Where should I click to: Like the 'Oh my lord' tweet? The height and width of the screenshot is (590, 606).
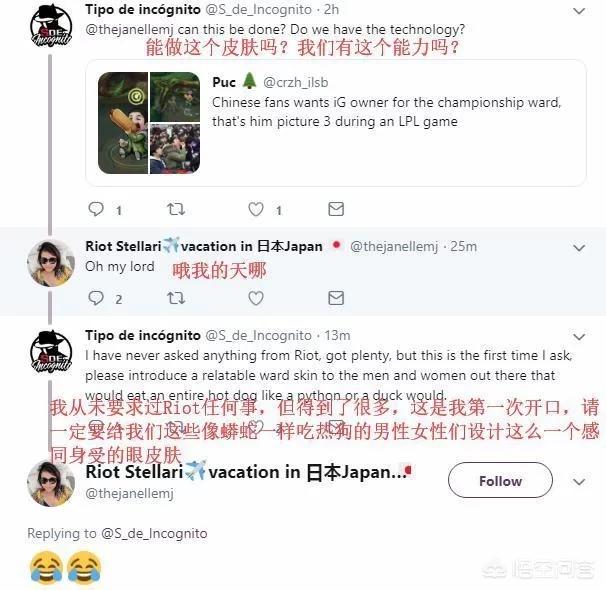pos(256,298)
